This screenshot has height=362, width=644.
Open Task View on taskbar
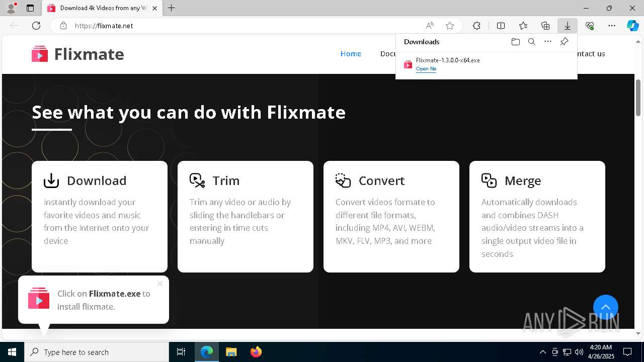[181, 352]
